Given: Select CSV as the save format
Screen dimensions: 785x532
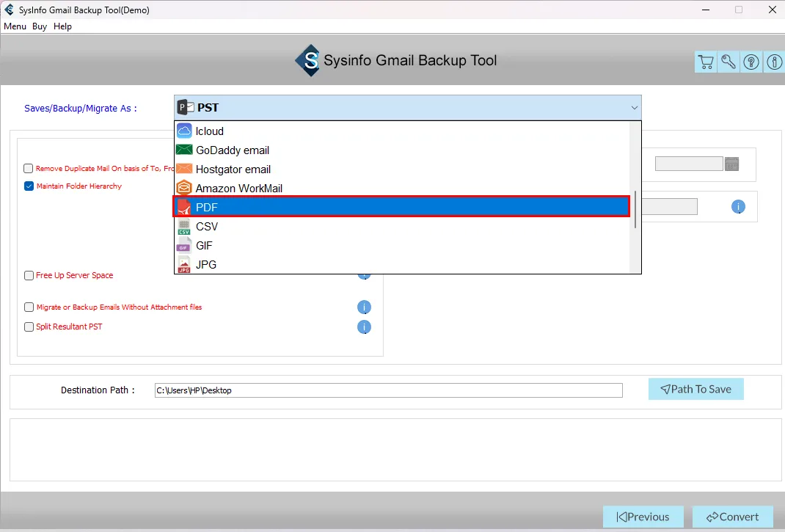Looking at the screenshot, I should coord(401,227).
